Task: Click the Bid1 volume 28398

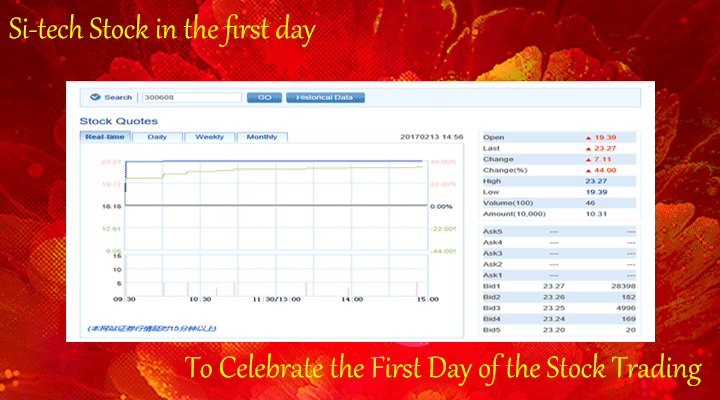Action: coord(623,286)
